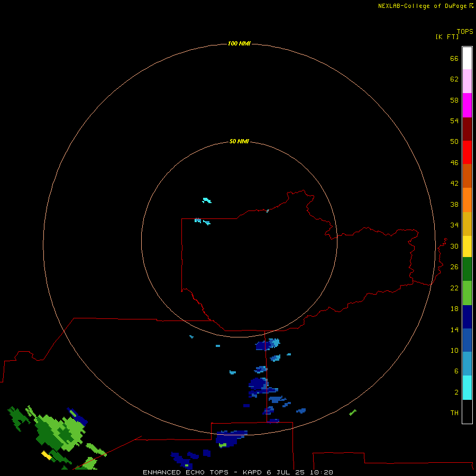This screenshot has width=476, height=476.
Task: Click the 6 legend value
Action: click(456, 371)
